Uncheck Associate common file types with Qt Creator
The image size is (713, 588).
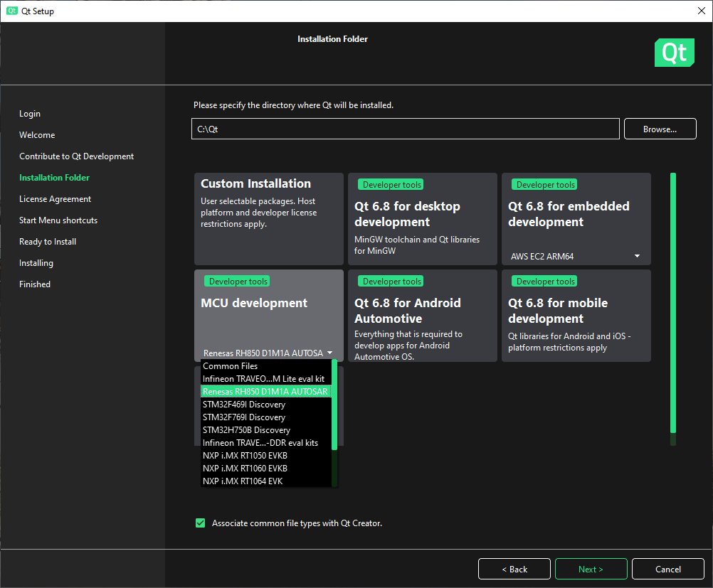(x=200, y=523)
